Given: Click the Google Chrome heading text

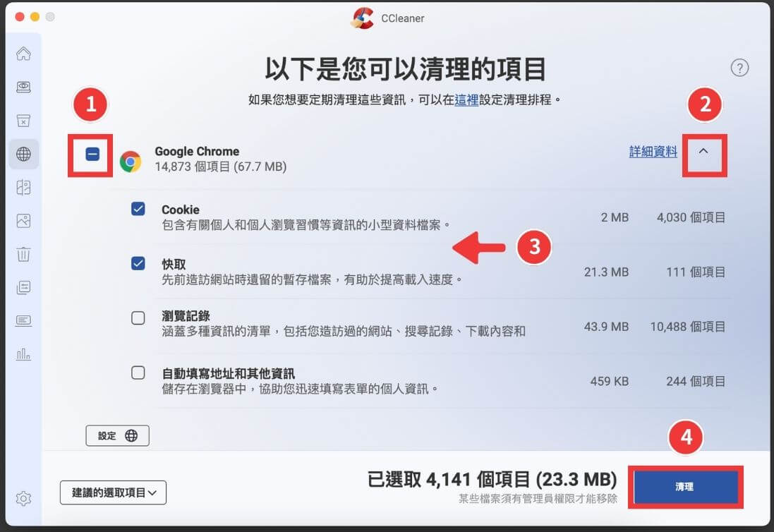Looking at the screenshot, I should pos(197,152).
